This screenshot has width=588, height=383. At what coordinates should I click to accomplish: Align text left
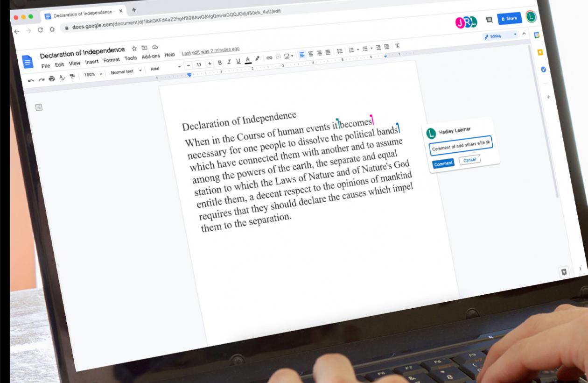click(302, 55)
